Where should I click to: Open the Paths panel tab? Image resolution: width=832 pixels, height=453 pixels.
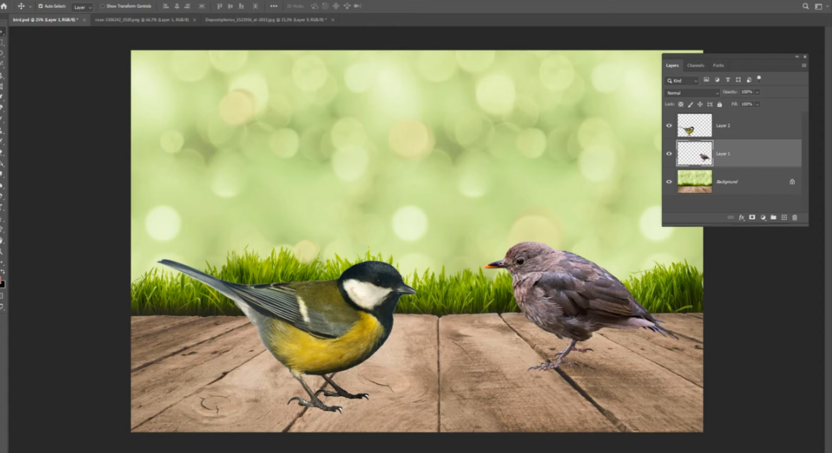pos(719,66)
